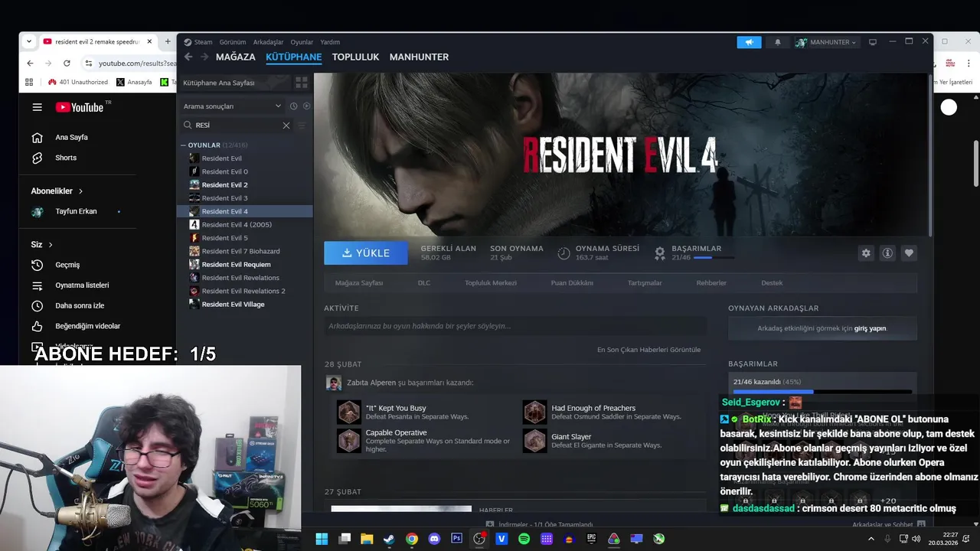Click the Steam announcements megaphone icon
This screenshot has height=551, width=980.
(750, 42)
